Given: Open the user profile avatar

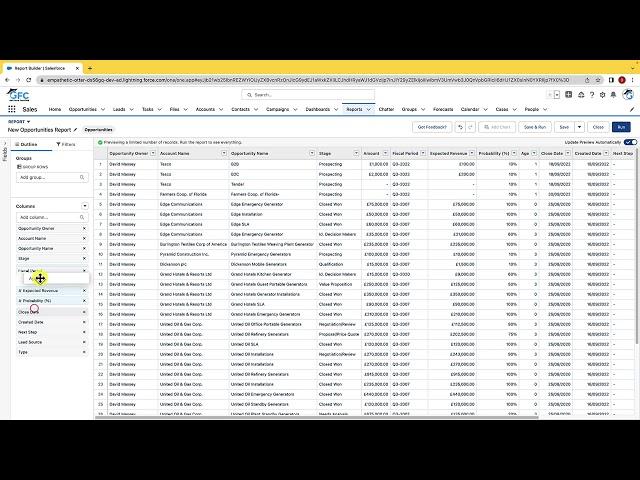Looking at the screenshot, I should click(x=628, y=95).
